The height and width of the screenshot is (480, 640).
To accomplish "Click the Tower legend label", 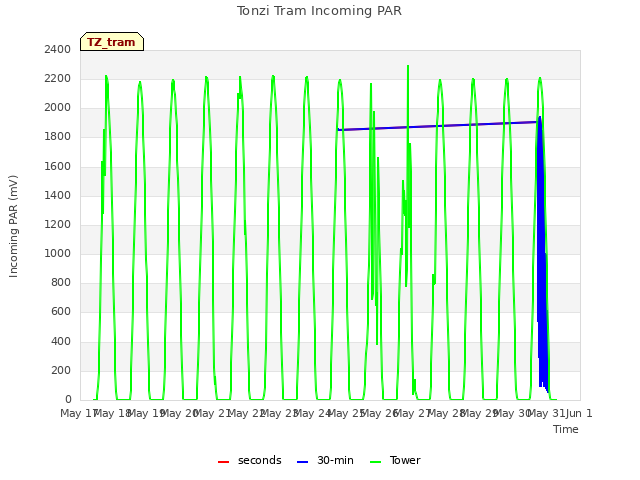I will point(405,460).
